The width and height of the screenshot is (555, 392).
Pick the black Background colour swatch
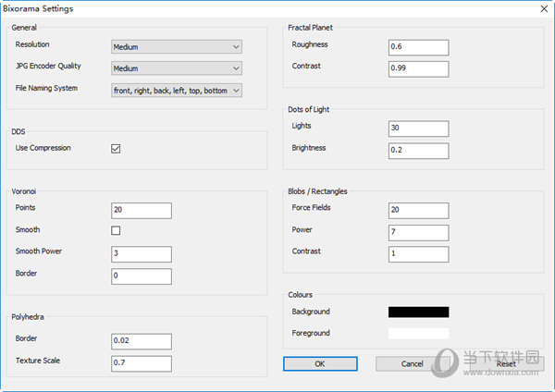coord(419,312)
